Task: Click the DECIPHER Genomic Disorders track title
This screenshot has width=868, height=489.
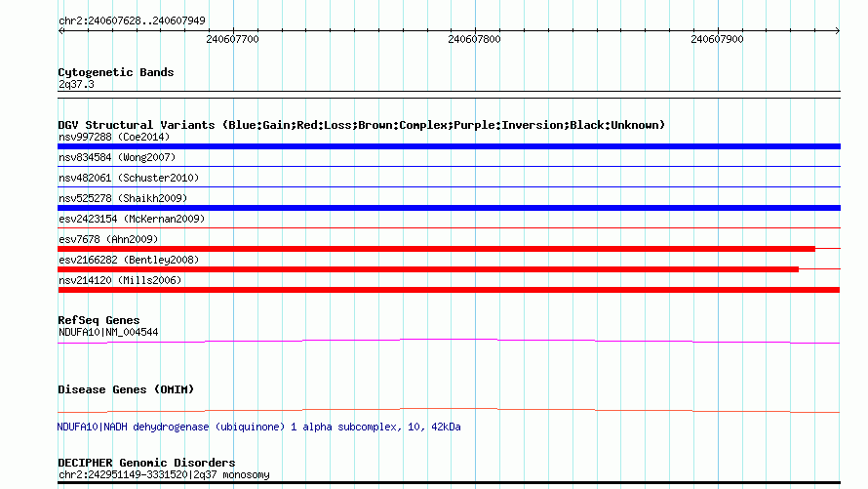Action: point(146,463)
